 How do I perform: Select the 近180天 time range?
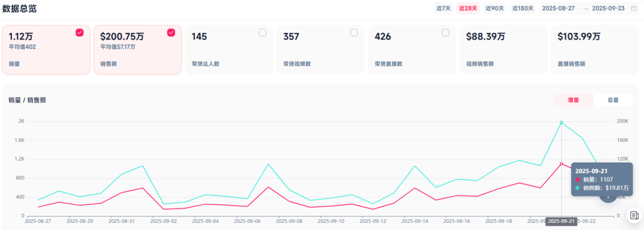pyautogui.click(x=522, y=8)
